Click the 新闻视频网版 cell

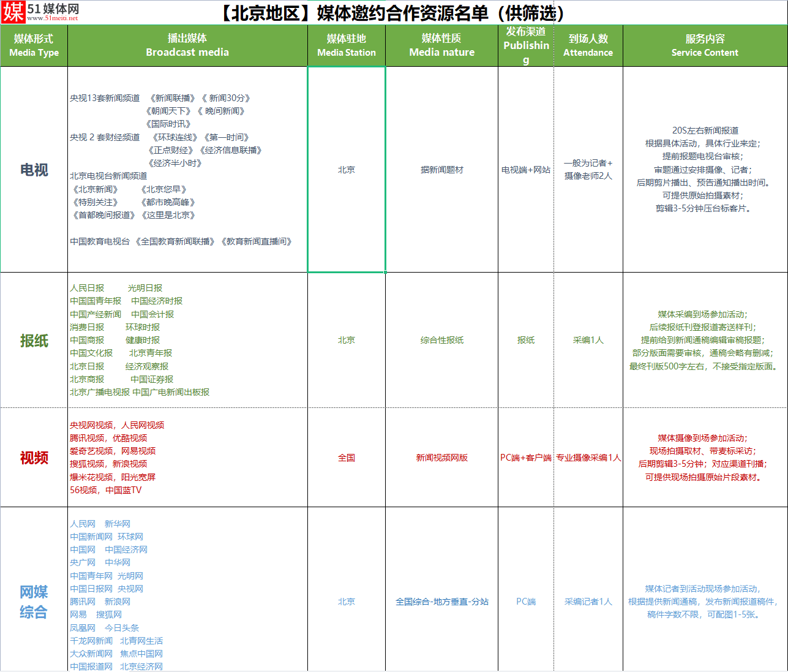[441, 458]
